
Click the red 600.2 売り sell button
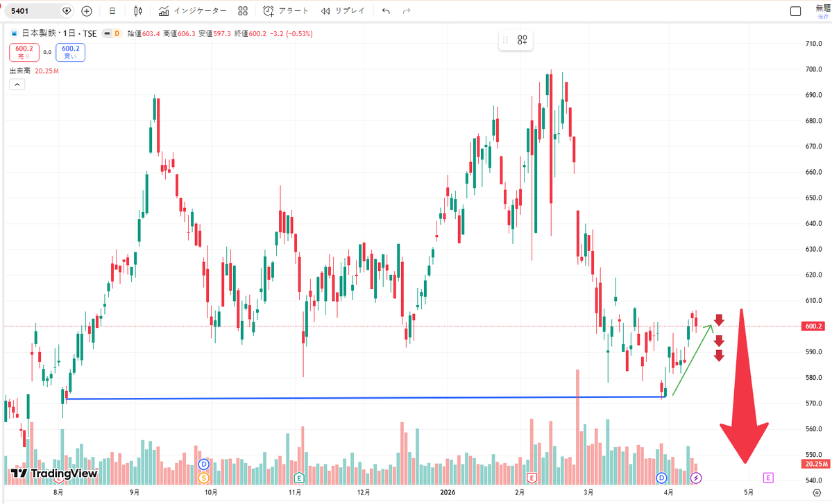(24, 52)
